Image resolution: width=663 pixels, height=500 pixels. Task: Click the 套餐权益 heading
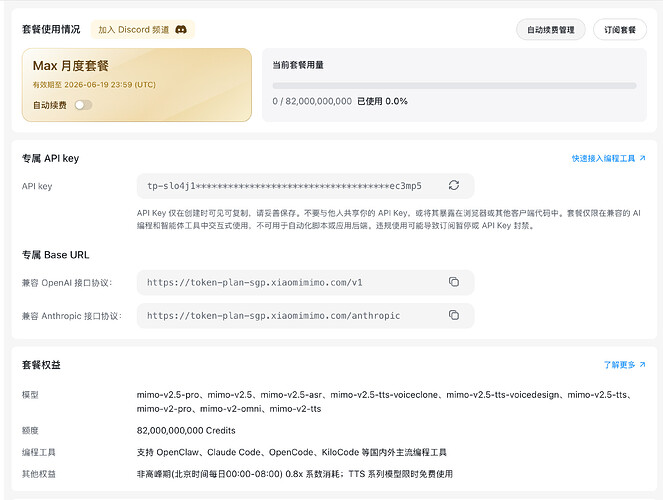click(41, 365)
